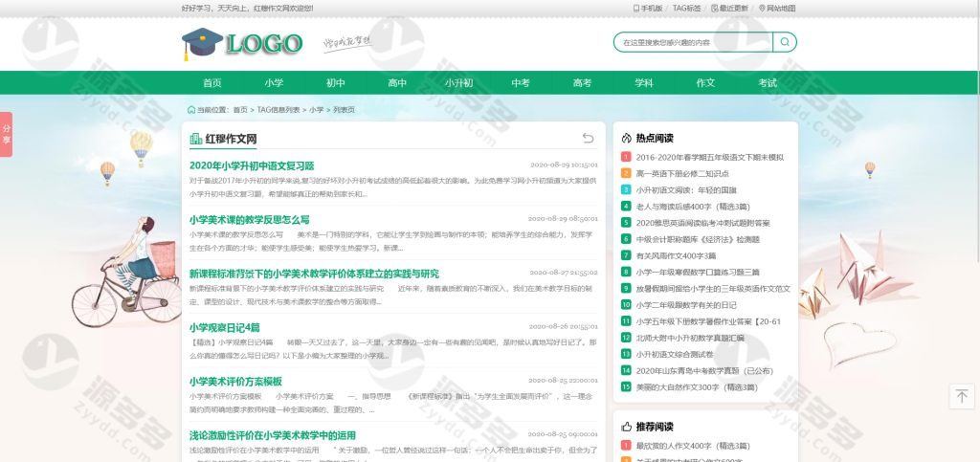Open 最欣赏的人作文400字 in recommended reading

click(686, 446)
